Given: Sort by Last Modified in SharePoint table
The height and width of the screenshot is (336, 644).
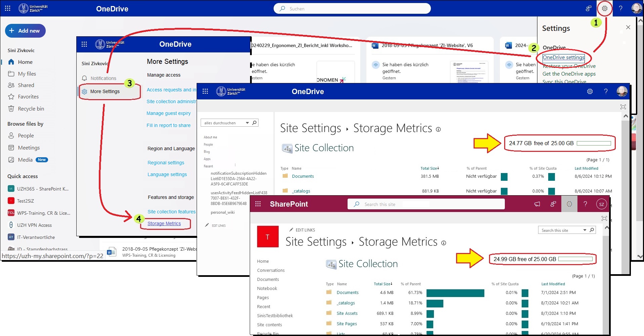Looking at the screenshot, I should 553,284.
